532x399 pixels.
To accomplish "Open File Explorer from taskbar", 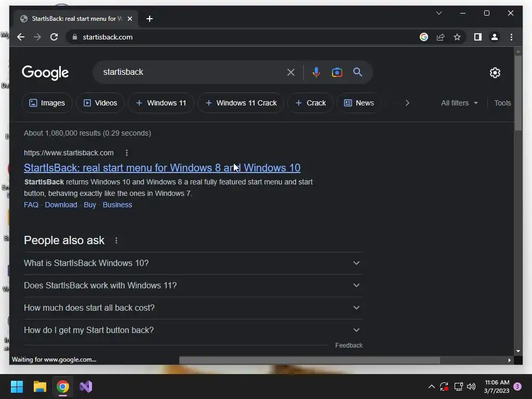I will 39,387.
